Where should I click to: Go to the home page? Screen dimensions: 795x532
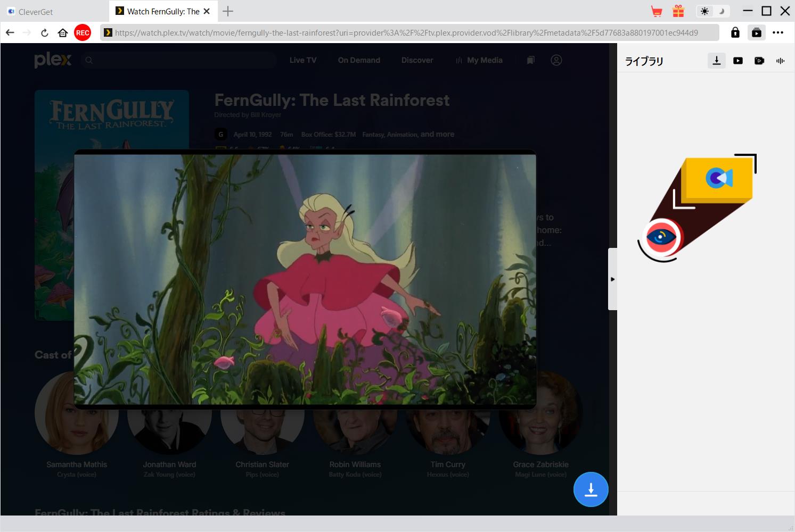coord(63,32)
